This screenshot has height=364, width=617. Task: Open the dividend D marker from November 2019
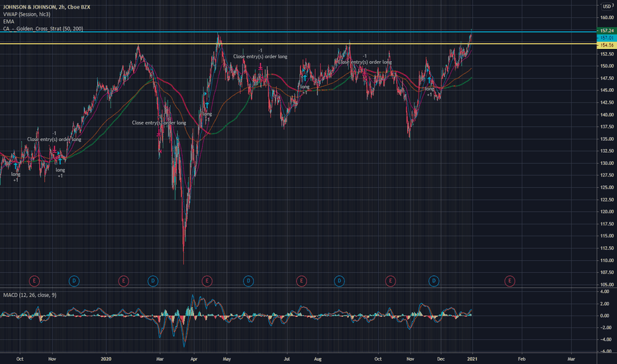[x=74, y=281]
